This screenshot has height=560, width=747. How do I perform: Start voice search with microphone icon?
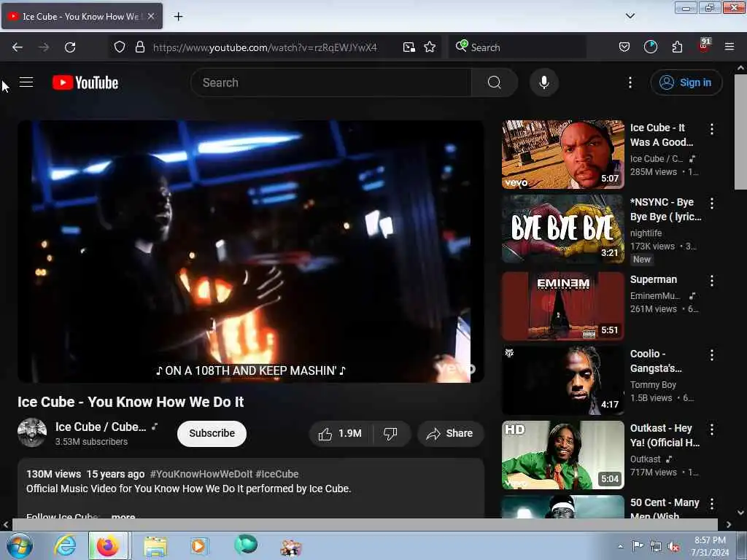[543, 82]
